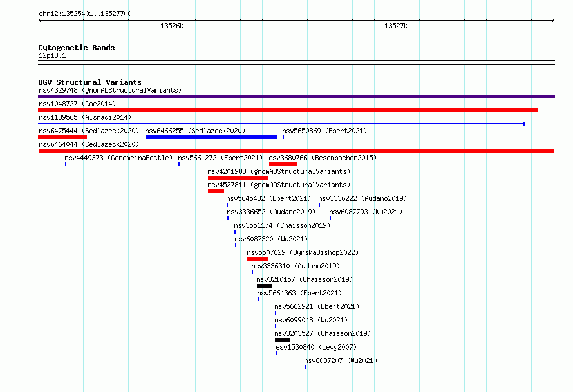
Task: Click the nsv6466255 (Sedlazeck2020) label
Action: pos(195,131)
